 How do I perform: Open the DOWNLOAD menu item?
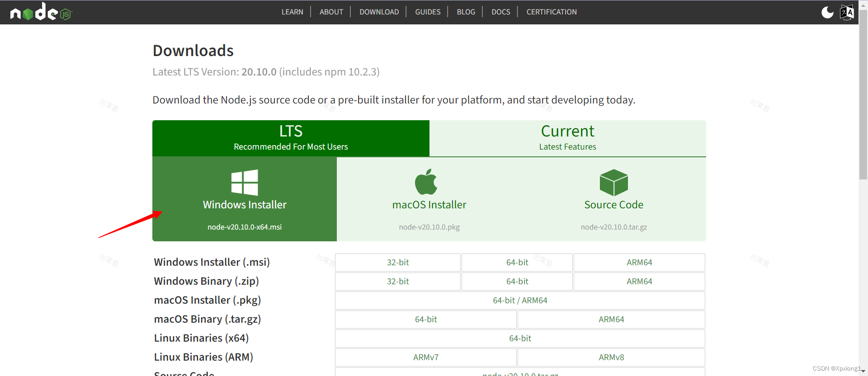[379, 12]
